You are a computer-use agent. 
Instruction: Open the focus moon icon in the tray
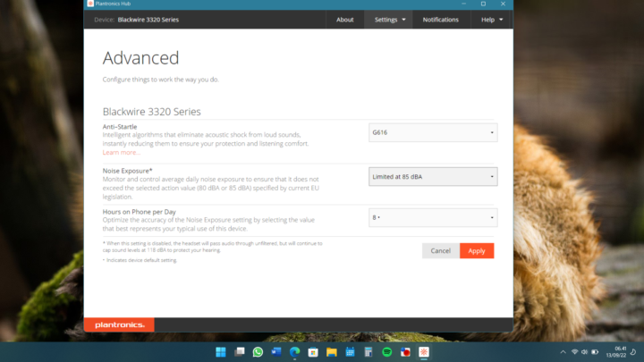coord(633,352)
